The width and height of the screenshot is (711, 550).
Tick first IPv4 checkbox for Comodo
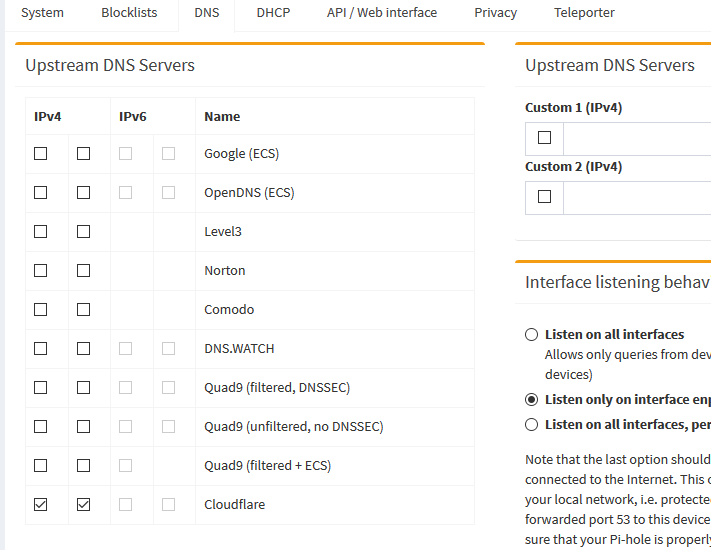click(41, 310)
